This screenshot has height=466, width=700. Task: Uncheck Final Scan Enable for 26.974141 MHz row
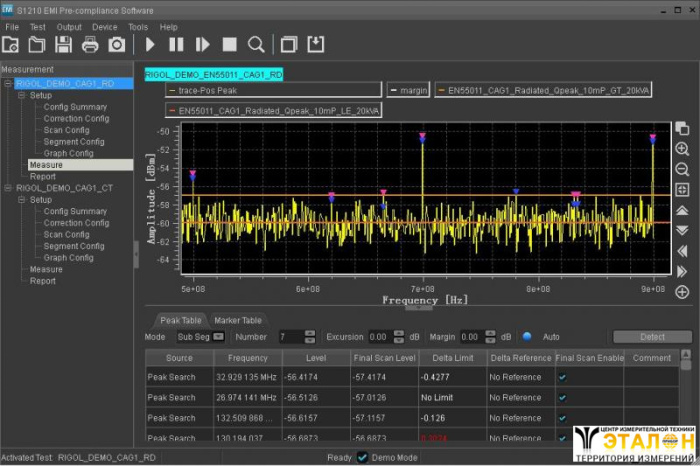coord(562,398)
